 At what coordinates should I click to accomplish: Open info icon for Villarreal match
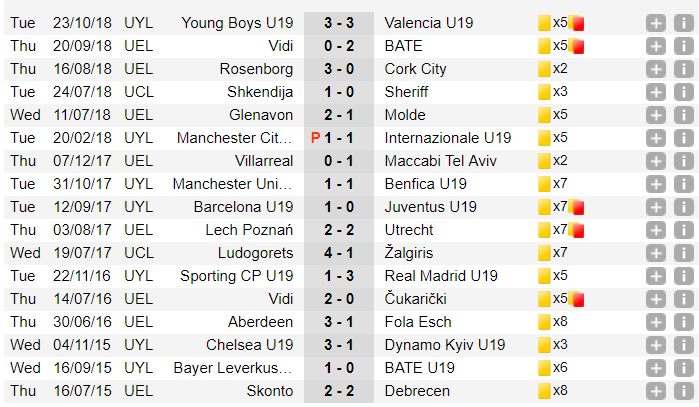click(682, 161)
